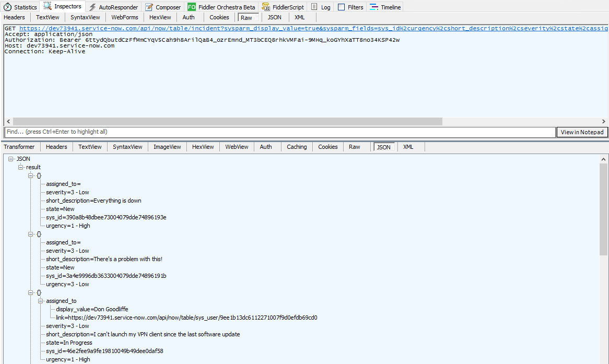Click the FiddlerScript scroll icon

pos(266,7)
